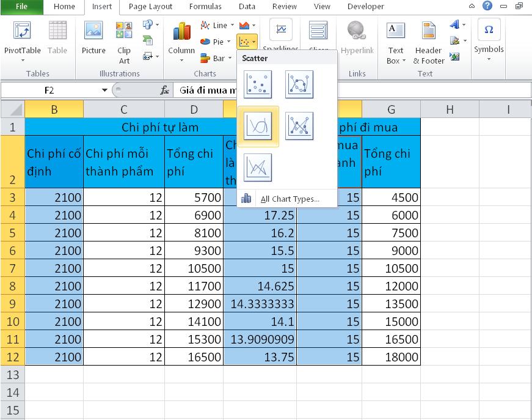Choose Scatter with Straight Lines
532x420 pixels.
[x=258, y=168]
